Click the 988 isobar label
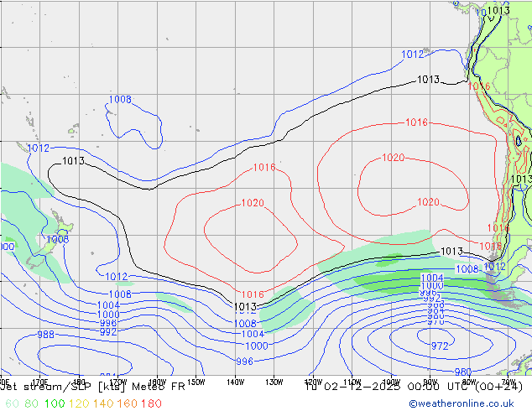532x411 pixels. click(46, 335)
